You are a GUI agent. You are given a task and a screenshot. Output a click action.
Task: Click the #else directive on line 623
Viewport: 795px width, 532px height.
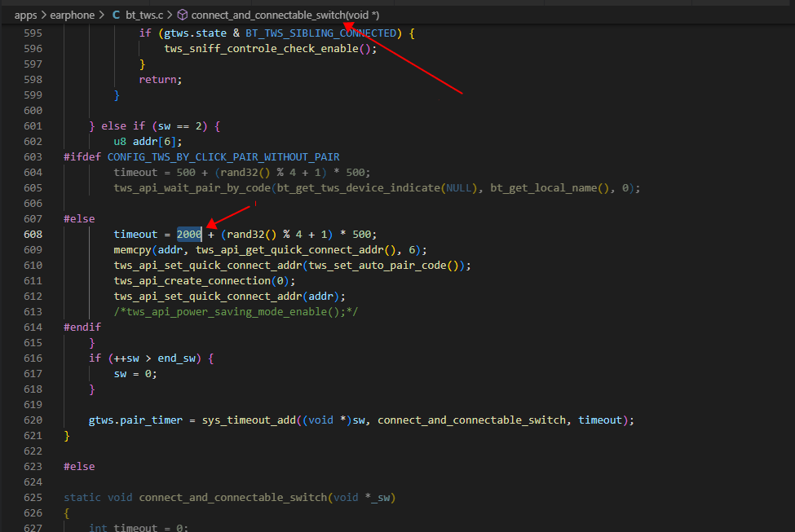79,467
